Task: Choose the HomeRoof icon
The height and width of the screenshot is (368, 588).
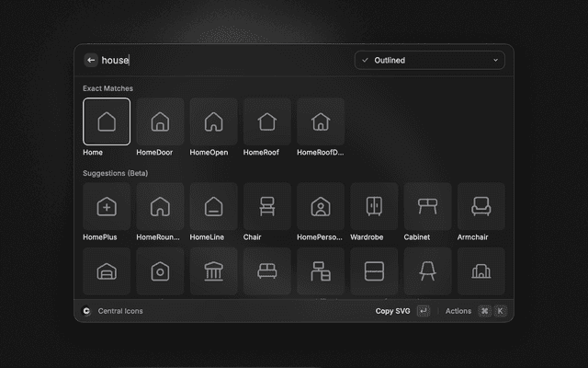Action: pos(267,121)
